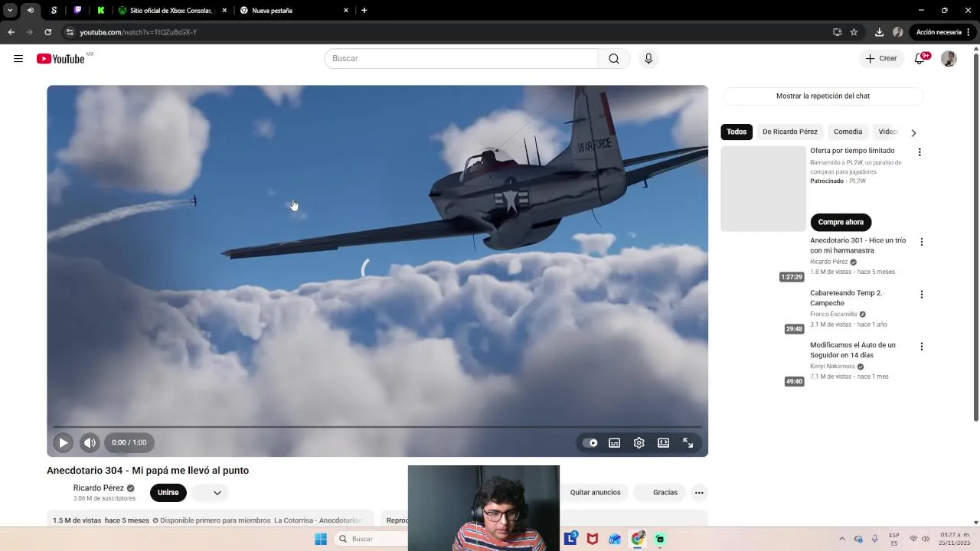Click the Unirse button
980x551 pixels.
[x=168, y=493]
